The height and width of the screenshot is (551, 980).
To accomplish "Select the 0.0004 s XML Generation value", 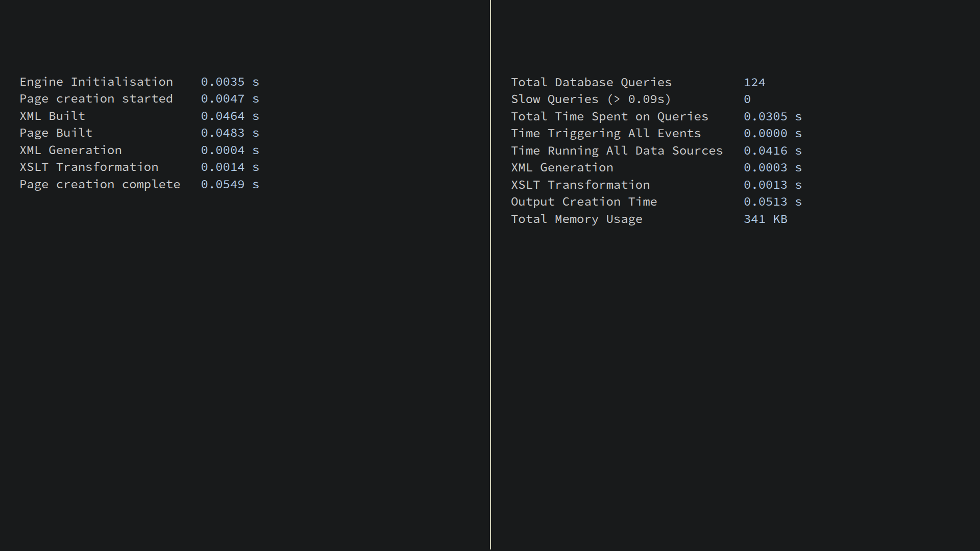I will tap(230, 150).
